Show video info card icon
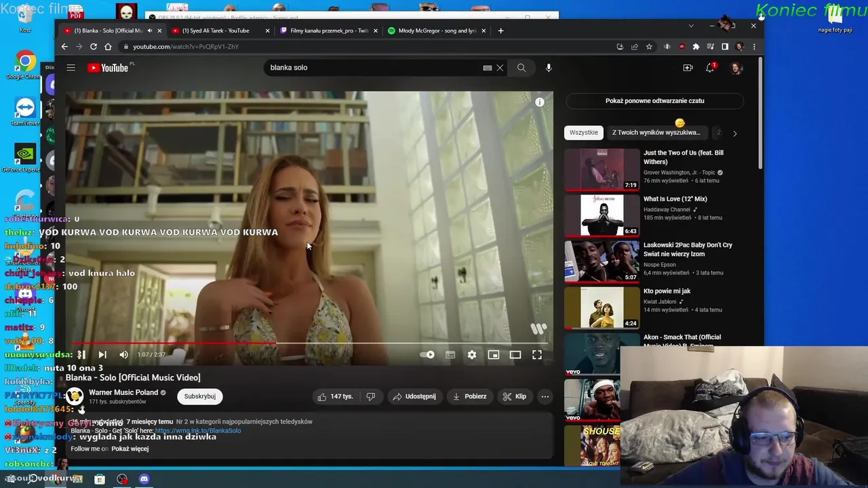 (x=540, y=102)
